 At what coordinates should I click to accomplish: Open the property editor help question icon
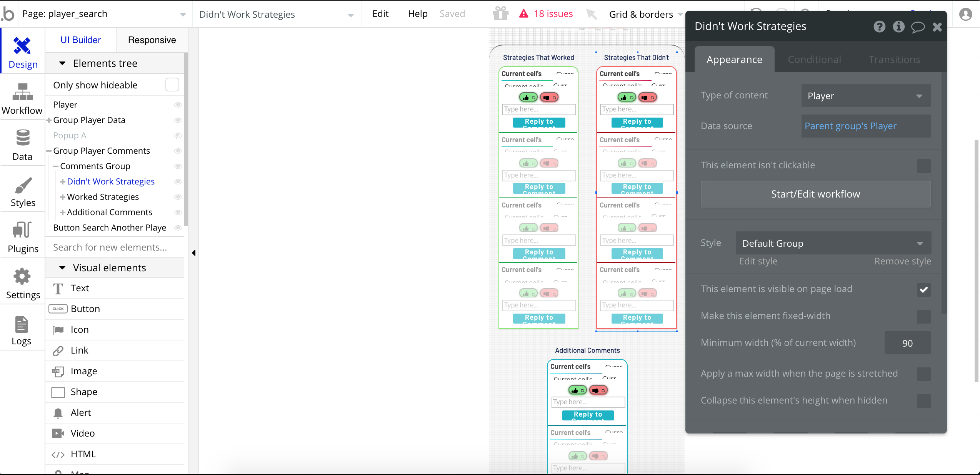pos(879,27)
